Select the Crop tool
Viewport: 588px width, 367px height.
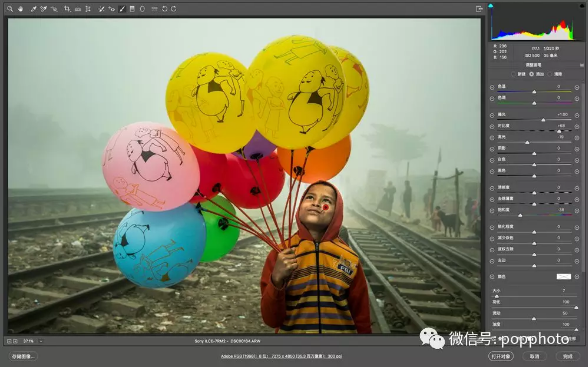click(67, 9)
